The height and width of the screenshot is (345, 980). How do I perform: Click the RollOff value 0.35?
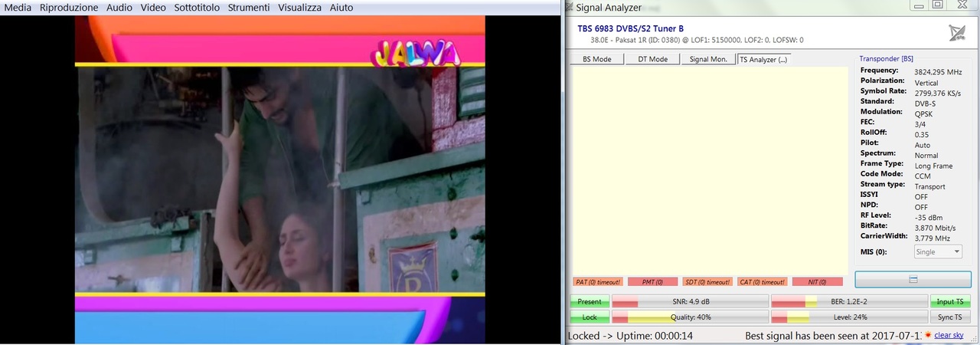[922, 134]
